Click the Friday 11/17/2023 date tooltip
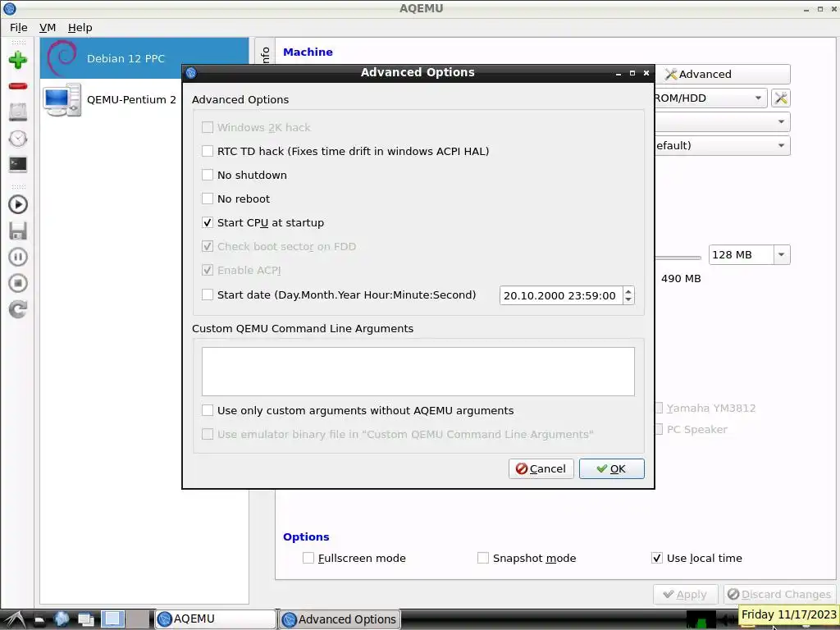The width and height of the screenshot is (840, 630). [788, 614]
